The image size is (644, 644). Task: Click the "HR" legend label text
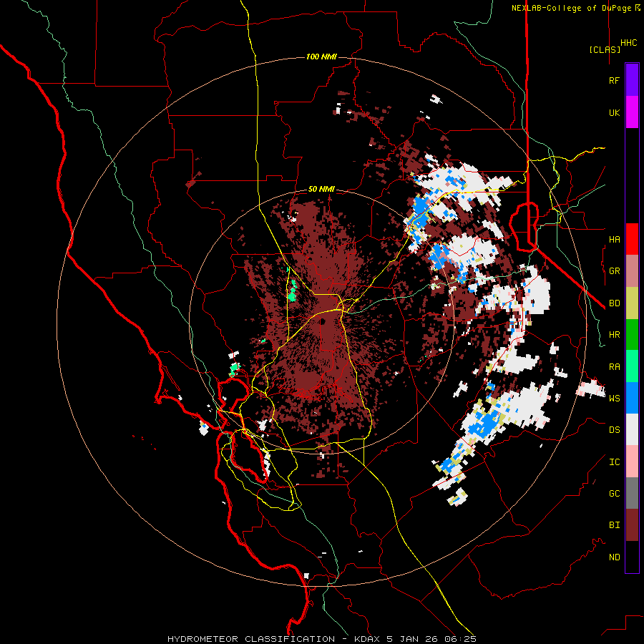pyautogui.click(x=614, y=335)
